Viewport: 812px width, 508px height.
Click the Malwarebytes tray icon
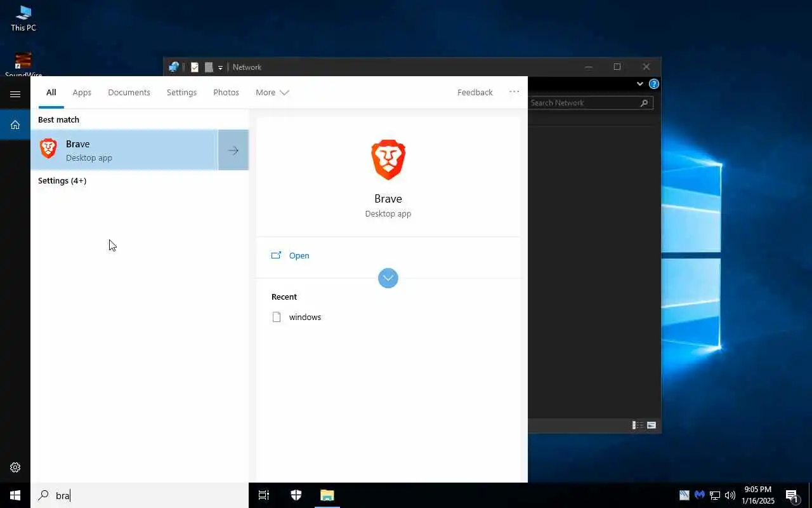coord(700,495)
